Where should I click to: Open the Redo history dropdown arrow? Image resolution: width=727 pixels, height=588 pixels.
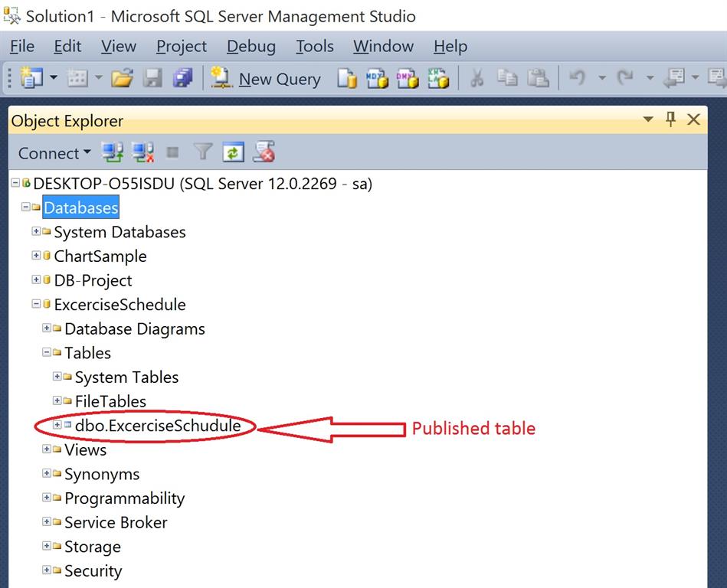coord(650,78)
